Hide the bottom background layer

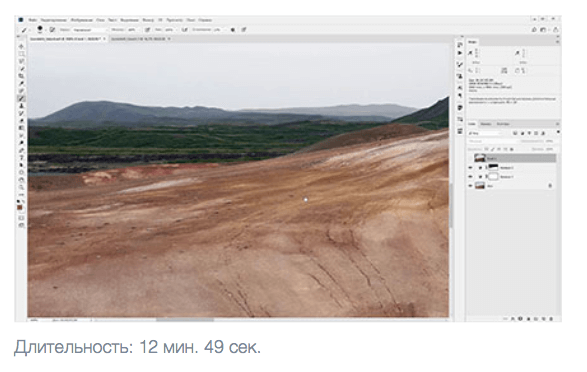coord(471,186)
